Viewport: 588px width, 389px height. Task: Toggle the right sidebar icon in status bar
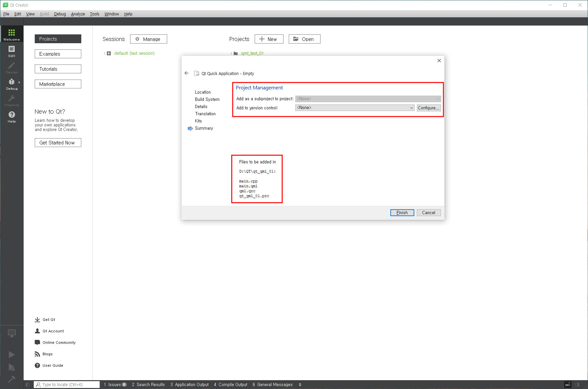point(578,384)
